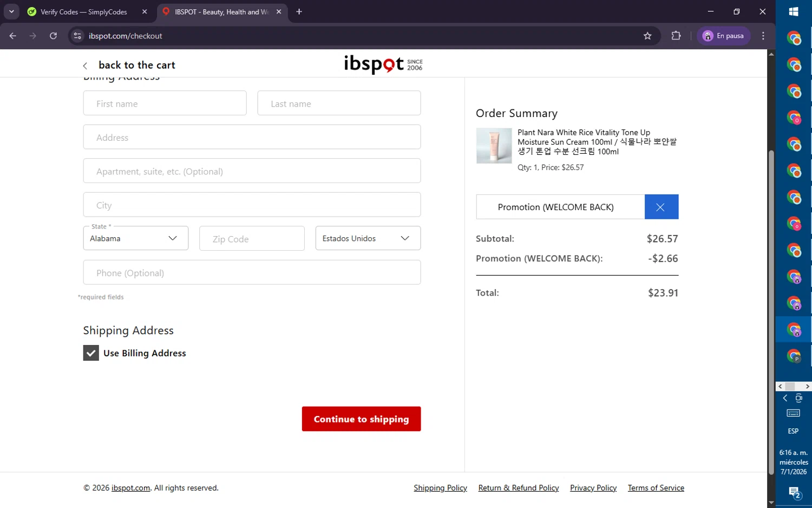Open the tab search dropdown arrow
812x508 pixels.
11,11
